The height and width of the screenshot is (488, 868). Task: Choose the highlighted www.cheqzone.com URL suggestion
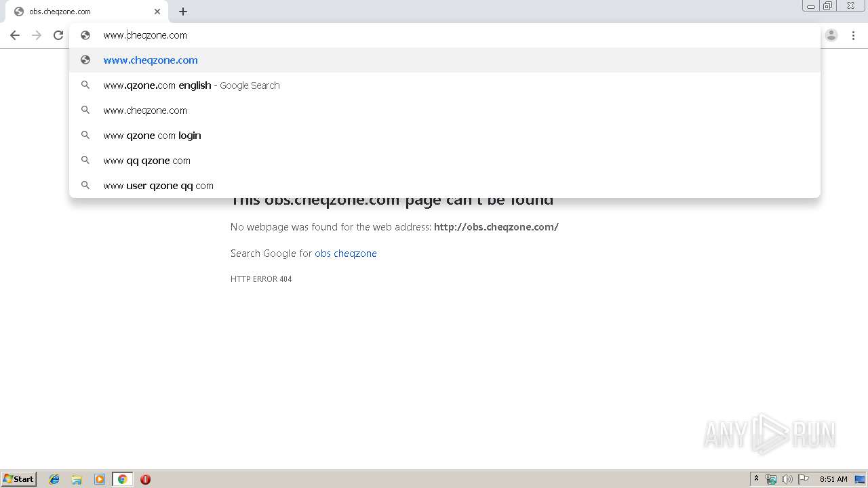[x=445, y=60]
